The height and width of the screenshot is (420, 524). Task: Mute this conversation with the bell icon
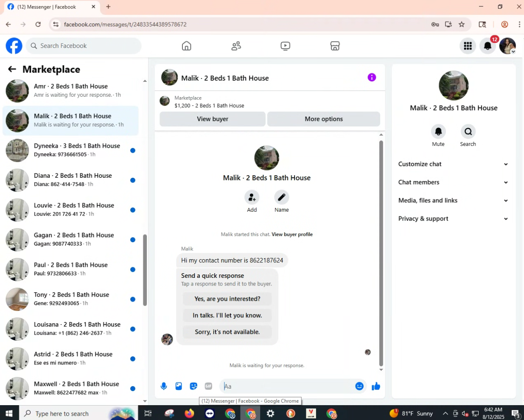pos(438,132)
